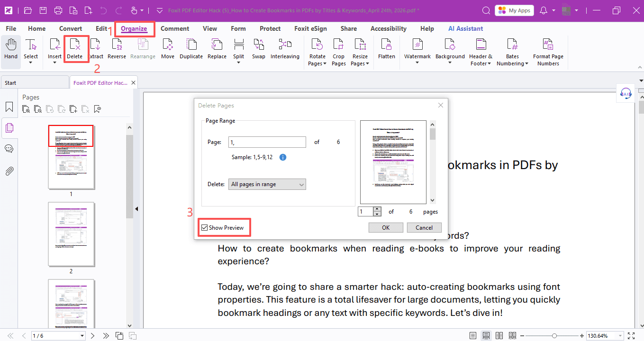Click the Delete pages tool in ribbon
Screen dimensions: 644x341
point(74,49)
